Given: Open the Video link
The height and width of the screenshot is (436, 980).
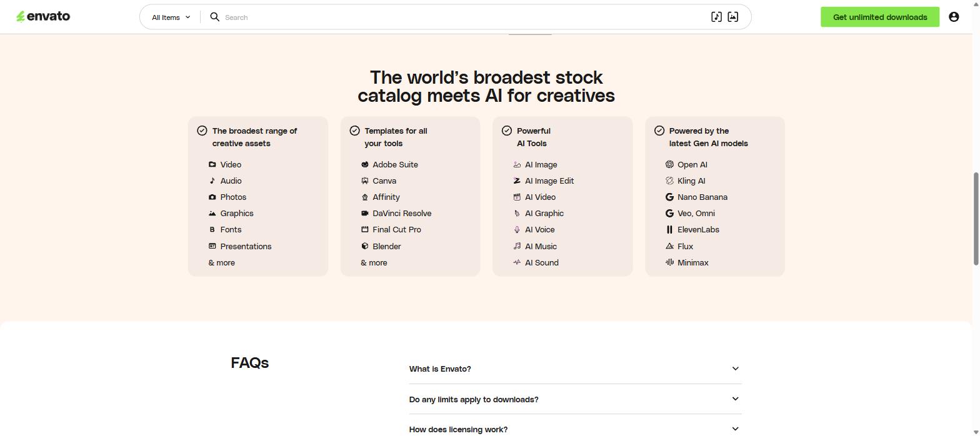Looking at the screenshot, I should 231,164.
